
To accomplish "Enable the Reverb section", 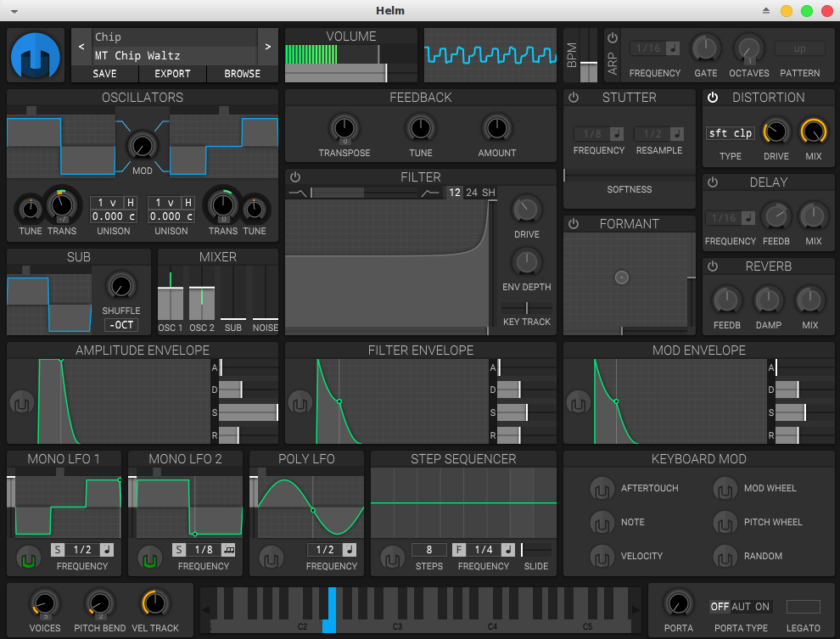I will pos(713,266).
